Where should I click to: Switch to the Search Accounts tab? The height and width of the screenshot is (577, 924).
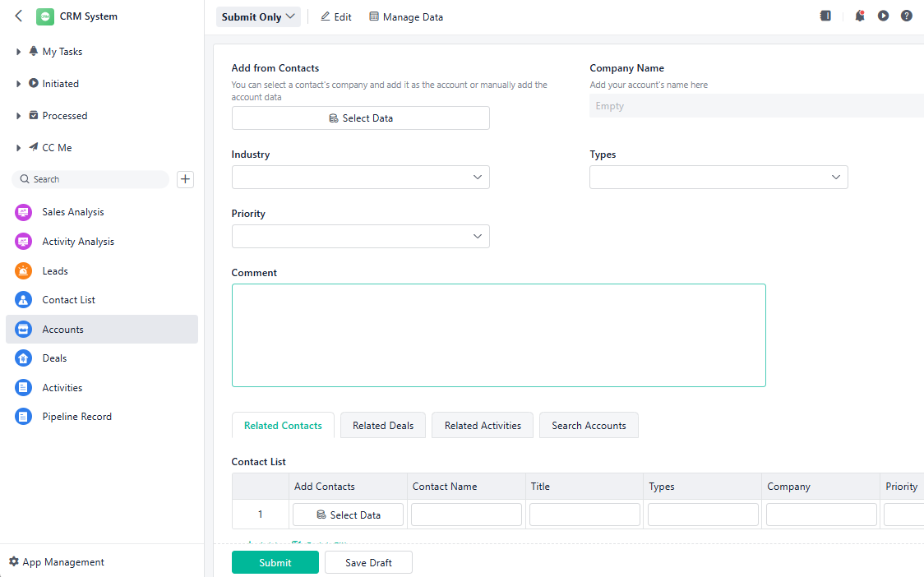[x=589, y=425]
